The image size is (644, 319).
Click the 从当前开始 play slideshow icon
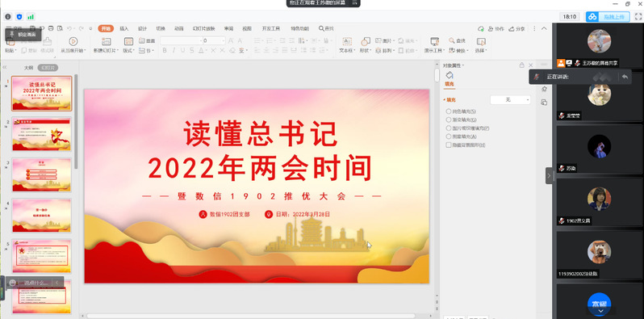point(73,41)
